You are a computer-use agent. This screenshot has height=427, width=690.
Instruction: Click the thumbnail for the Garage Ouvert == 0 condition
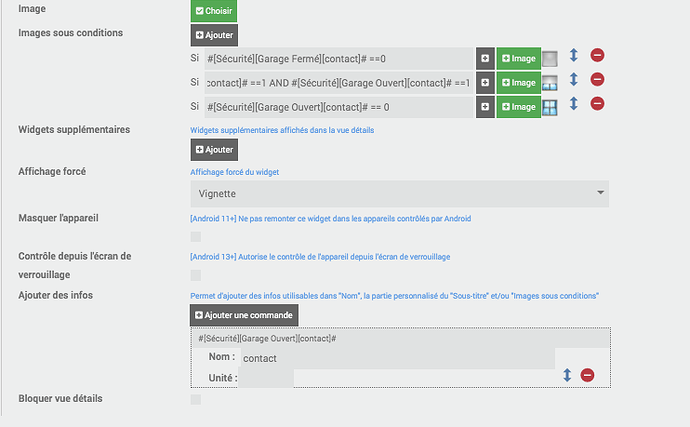(550, 106)
